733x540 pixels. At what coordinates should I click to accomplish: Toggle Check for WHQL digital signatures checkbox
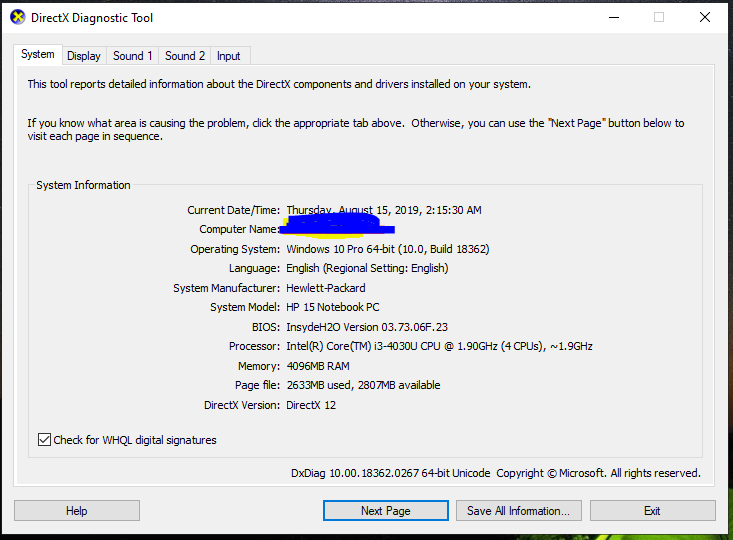tap(44, 440)
